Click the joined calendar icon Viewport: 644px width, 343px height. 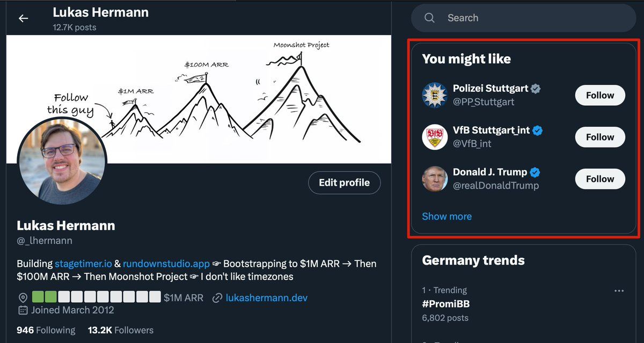23,310
